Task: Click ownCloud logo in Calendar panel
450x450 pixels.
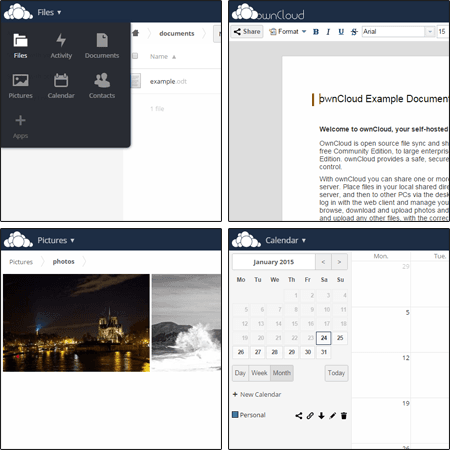Action: 246,240
